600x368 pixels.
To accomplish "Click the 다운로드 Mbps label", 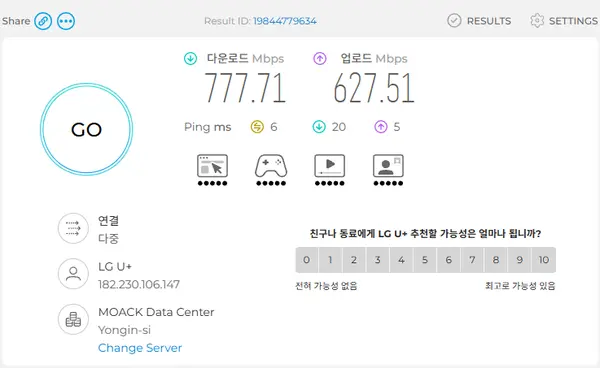I will pyautogui.click(x=245, y=59).
